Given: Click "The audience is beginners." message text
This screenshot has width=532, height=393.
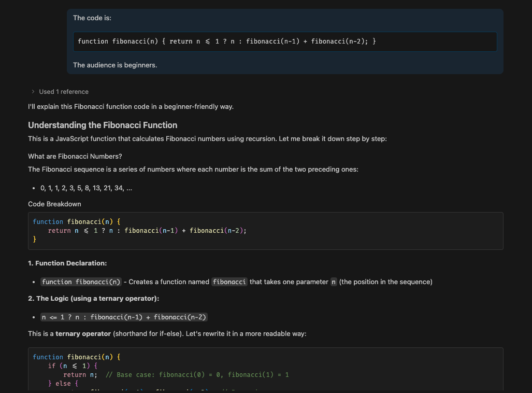Looking at the screenshot, I should 114,65.
